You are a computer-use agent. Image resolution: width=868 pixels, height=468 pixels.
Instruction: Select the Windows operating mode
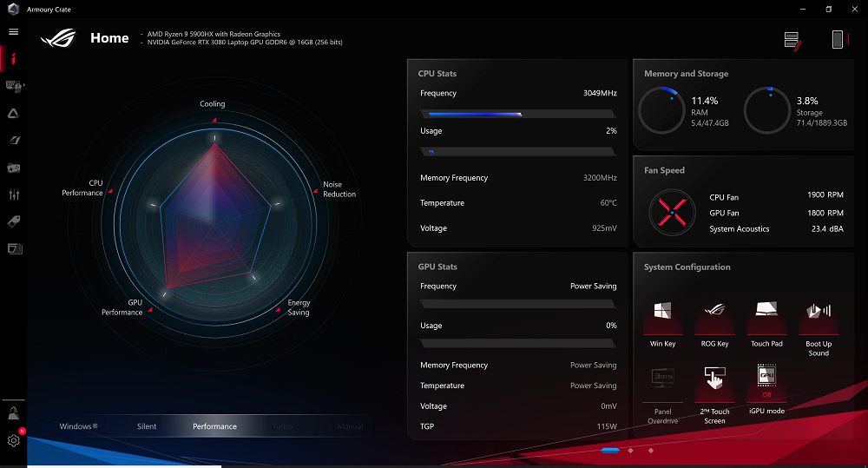click(x=79, y=426)
